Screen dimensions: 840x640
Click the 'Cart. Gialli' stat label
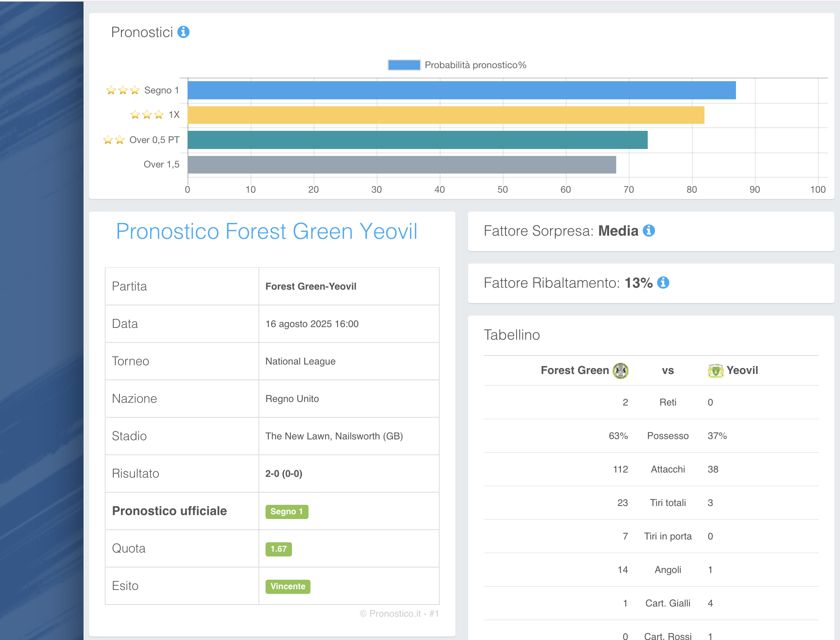click(668, 603)
